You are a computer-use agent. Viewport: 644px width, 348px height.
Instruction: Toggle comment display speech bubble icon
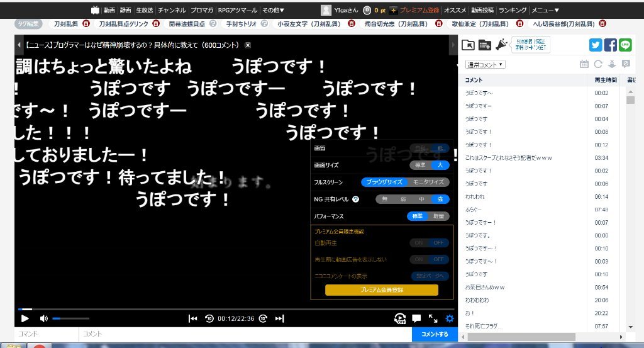tap(416, 318)
